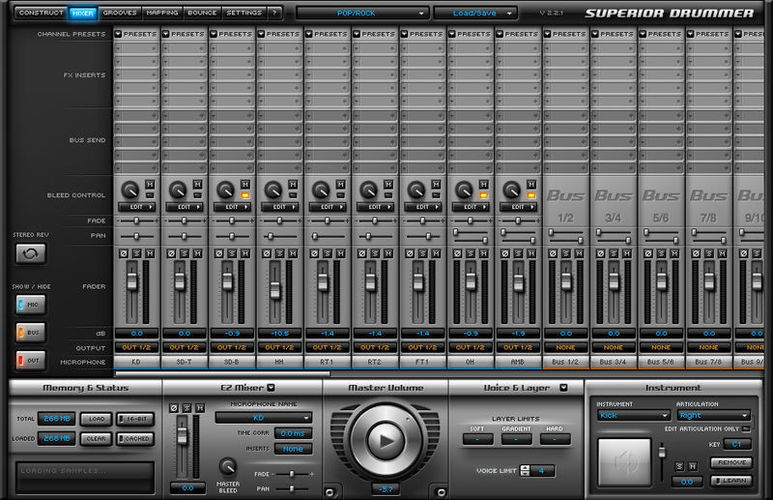Open the ? help tab
773x500 pixels.
click(x=275, y=13)
